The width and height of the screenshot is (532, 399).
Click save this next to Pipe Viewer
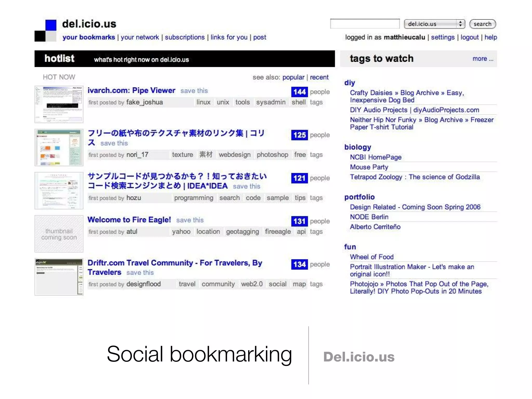194,91
